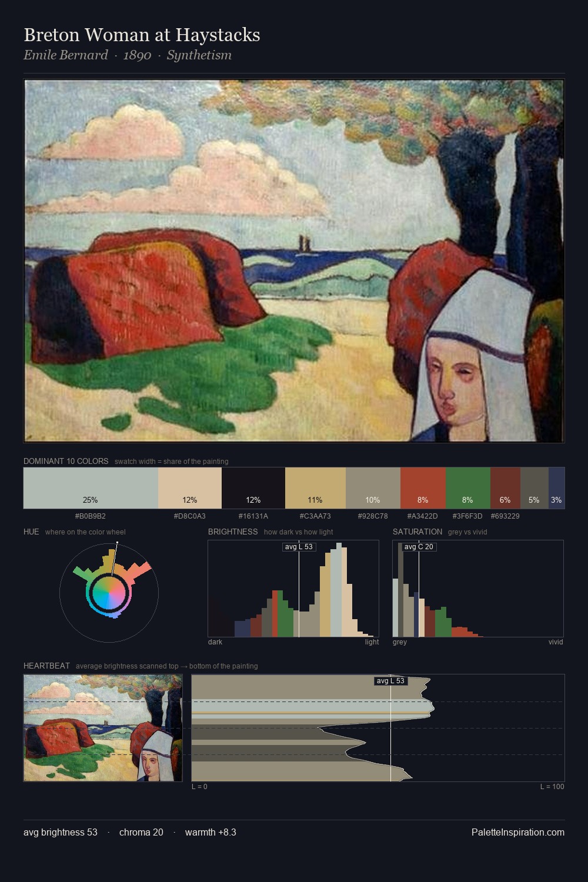Pick the 12% near-black swatch #16131A
The image size is (588, 882).
coord(253,488)
